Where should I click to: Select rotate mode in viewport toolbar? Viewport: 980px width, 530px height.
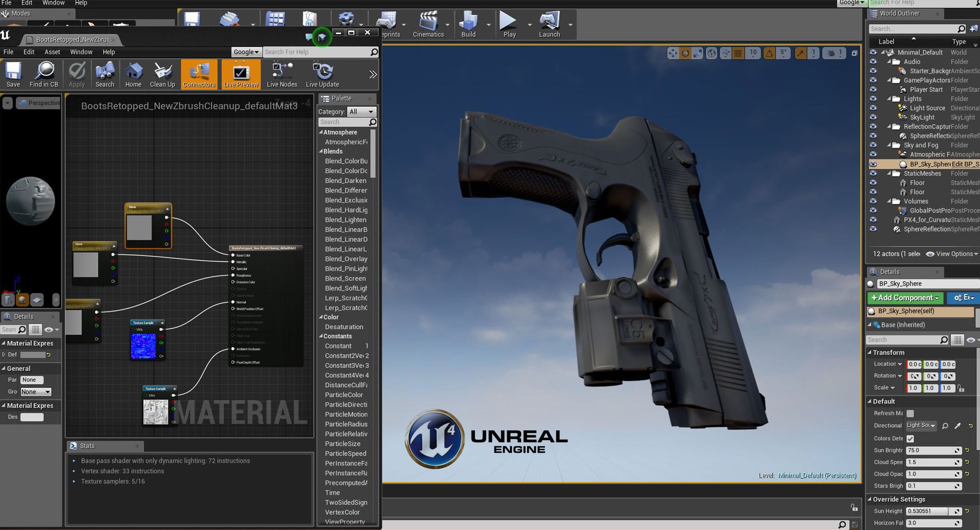click(685, 53)
